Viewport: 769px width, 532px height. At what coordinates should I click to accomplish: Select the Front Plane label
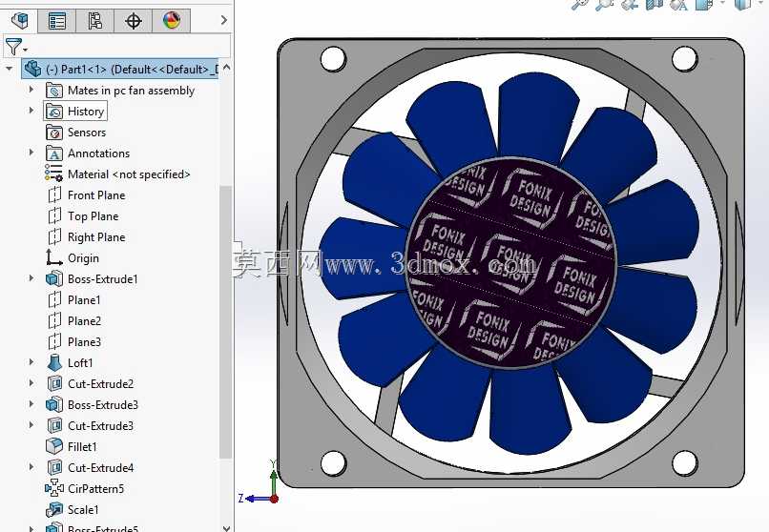96,194
